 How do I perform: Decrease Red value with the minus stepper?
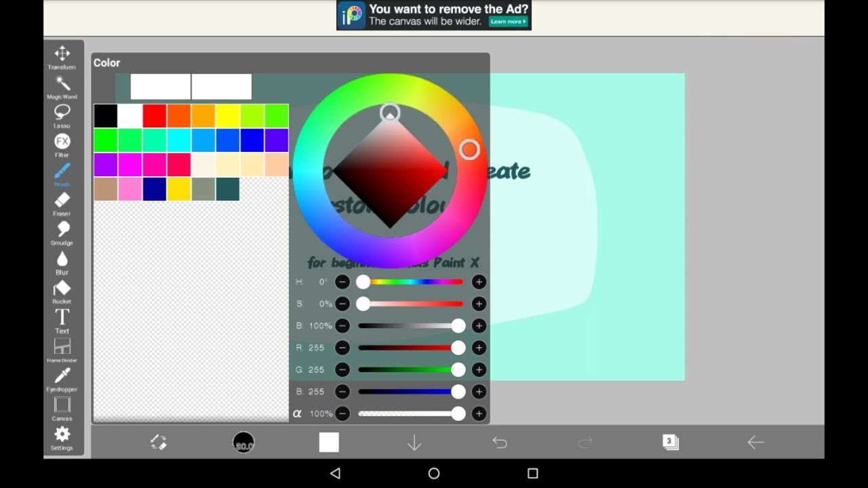[344, 348]
